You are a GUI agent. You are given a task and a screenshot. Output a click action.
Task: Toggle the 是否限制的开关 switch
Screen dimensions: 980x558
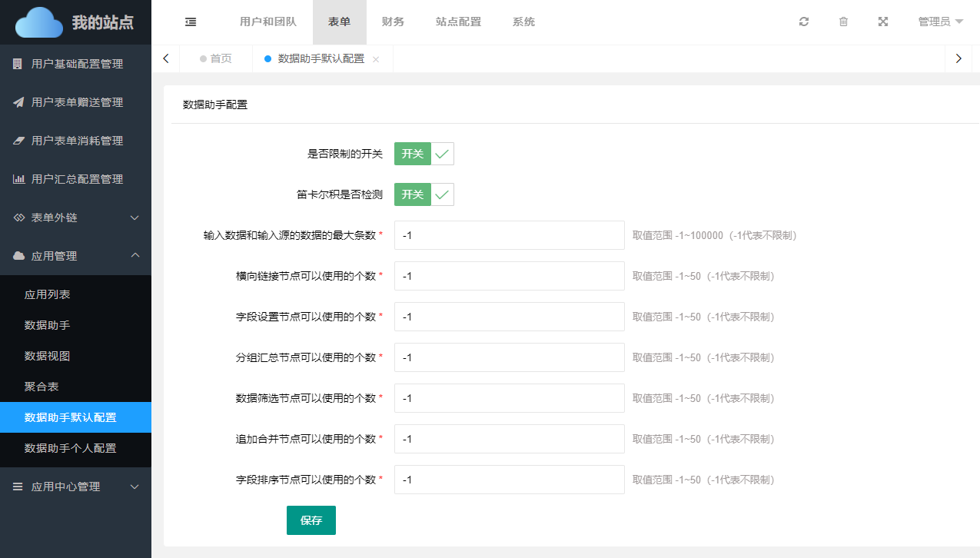pos(424,154)
